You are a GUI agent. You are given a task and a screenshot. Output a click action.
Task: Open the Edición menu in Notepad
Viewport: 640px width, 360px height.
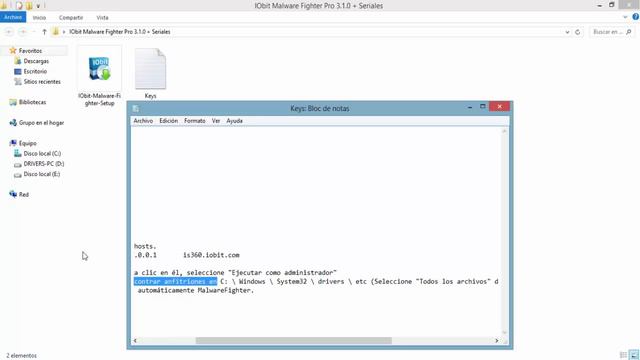point(169,121)
